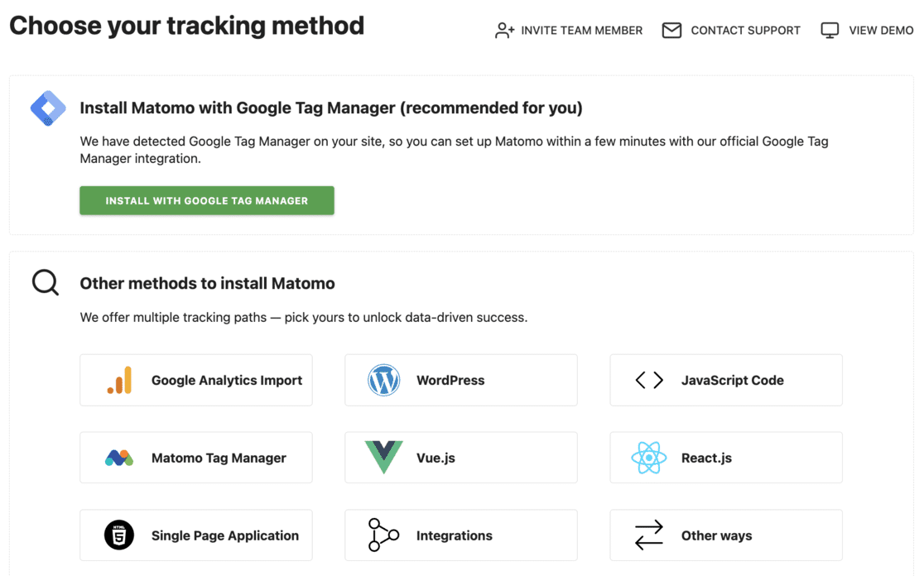Image resolution: width=924 pixels, height=576 pixels.
Task: Click the Vue.js logo icon
Action: tap(383, 458)
